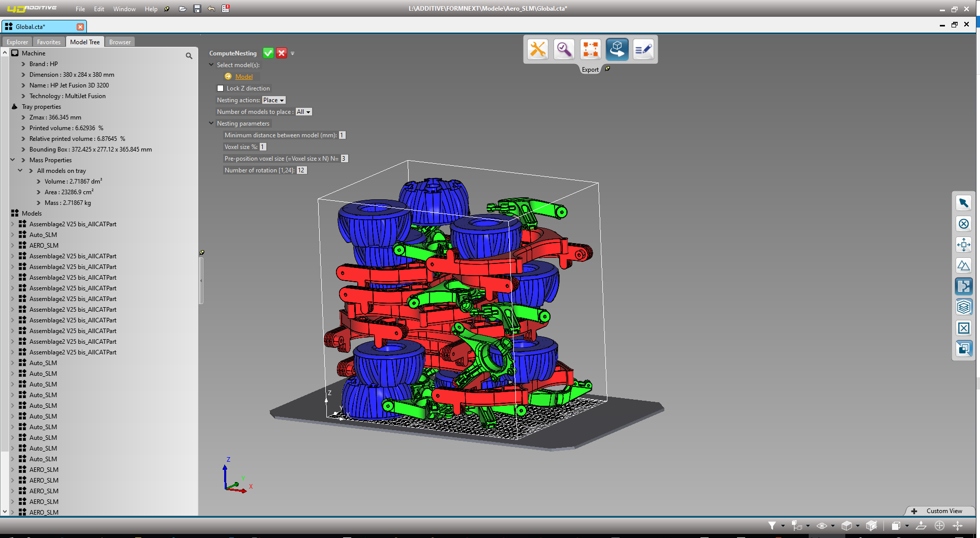980x538 pixels.
Task: Click the Model link under Select models
Action: (x=244, y=76)
